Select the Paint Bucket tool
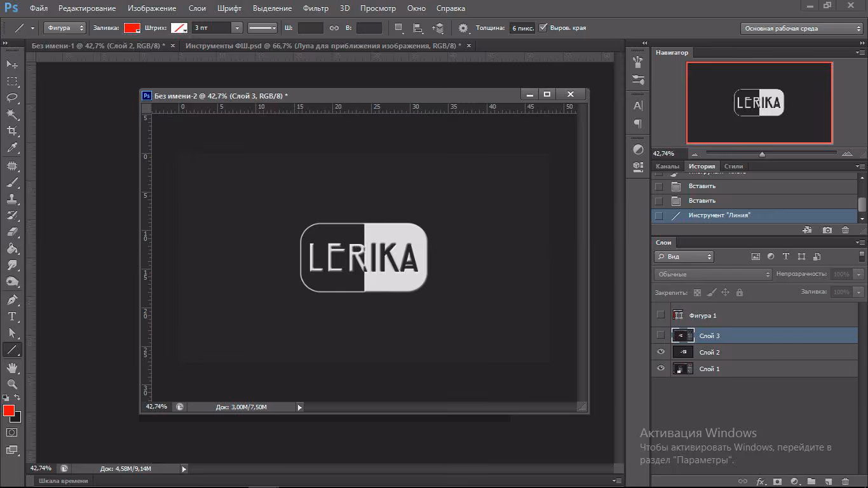Viewport: 868px width, 488px height. 12,248
